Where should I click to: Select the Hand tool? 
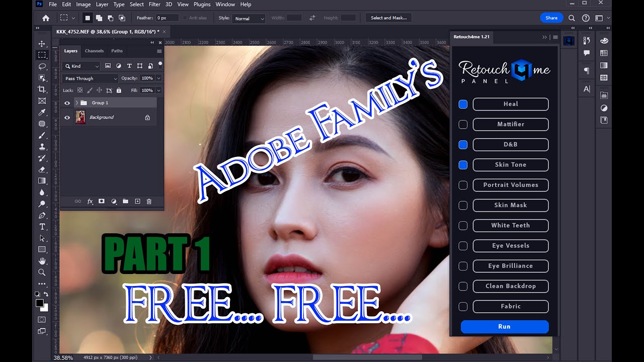(42, 261)
